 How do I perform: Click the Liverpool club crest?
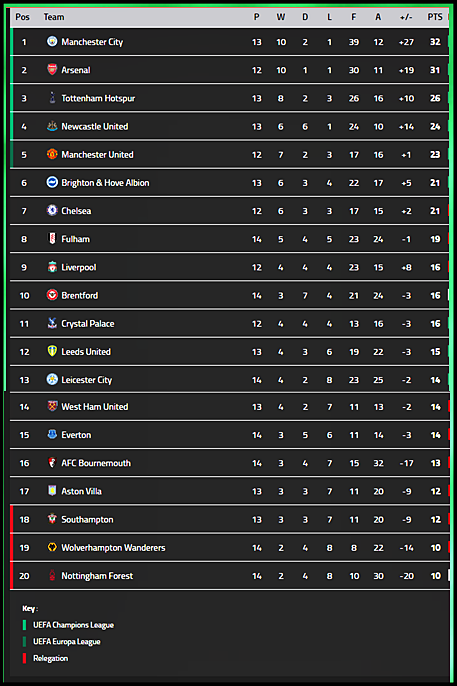tap(52, 267)
